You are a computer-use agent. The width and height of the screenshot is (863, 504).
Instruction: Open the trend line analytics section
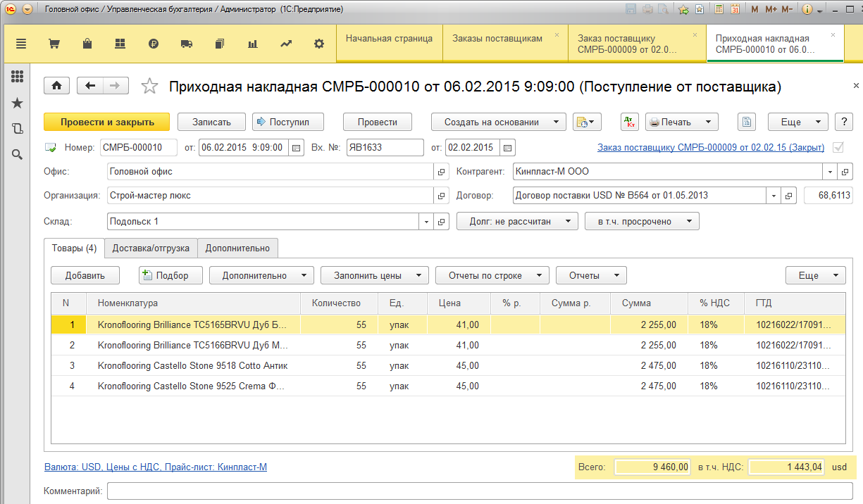(286, 44)
